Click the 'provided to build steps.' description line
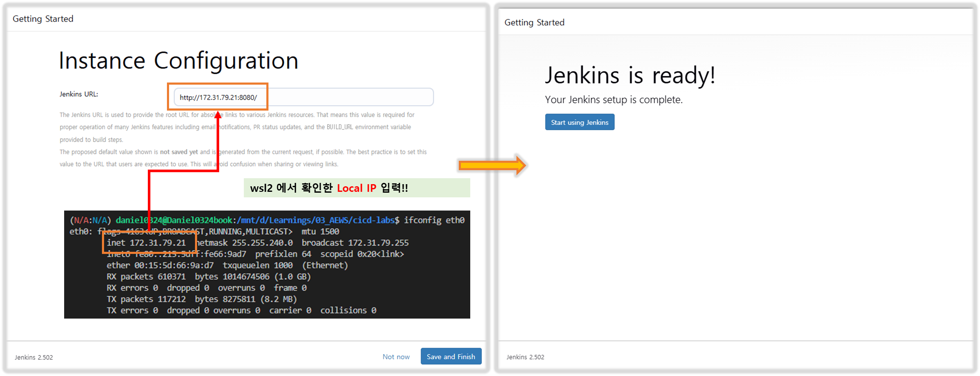 coord(91,140)
